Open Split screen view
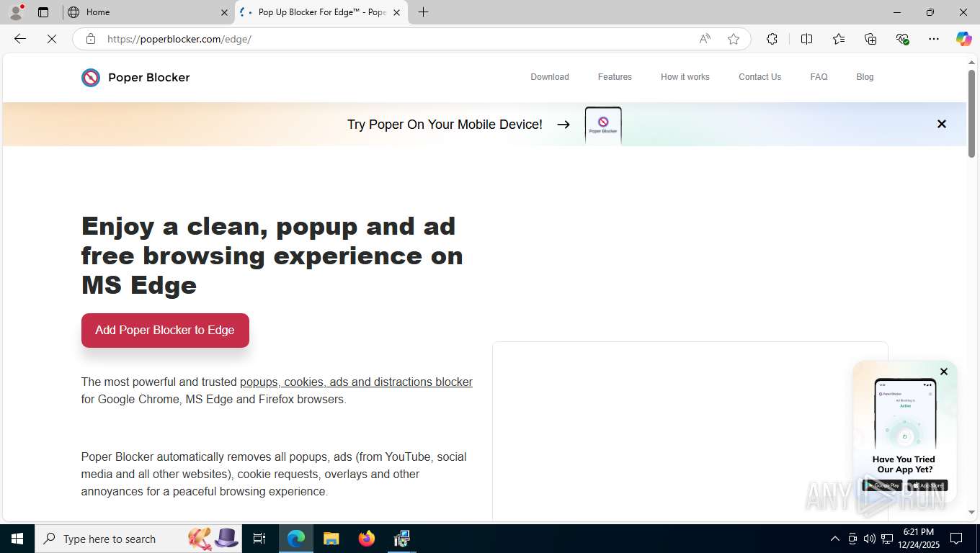Screen dimensions: 980x553 [x=806, y=39]
